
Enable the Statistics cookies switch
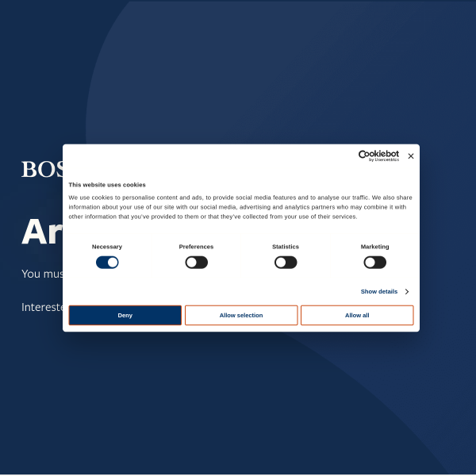pos(286,263)
